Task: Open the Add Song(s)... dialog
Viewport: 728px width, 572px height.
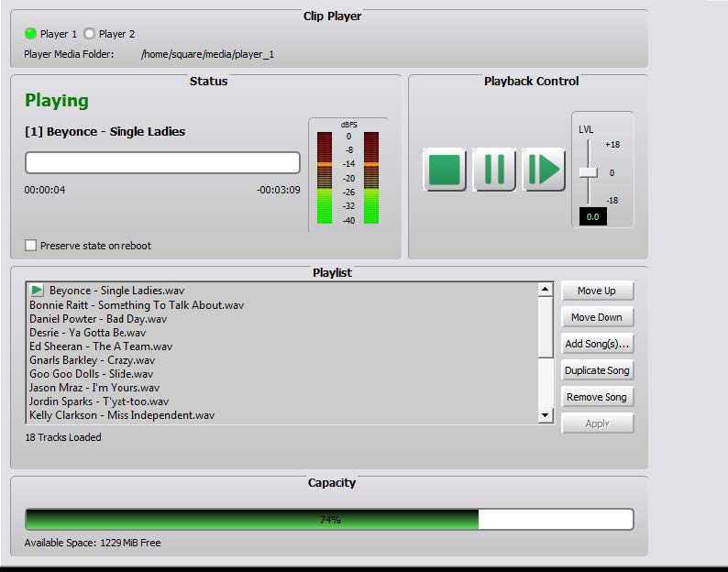Action: point(597,344)
